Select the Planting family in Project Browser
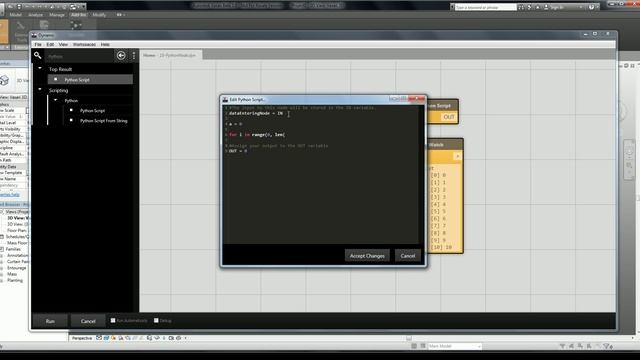This screenshot has width=640, height=360. click(15, 280)
